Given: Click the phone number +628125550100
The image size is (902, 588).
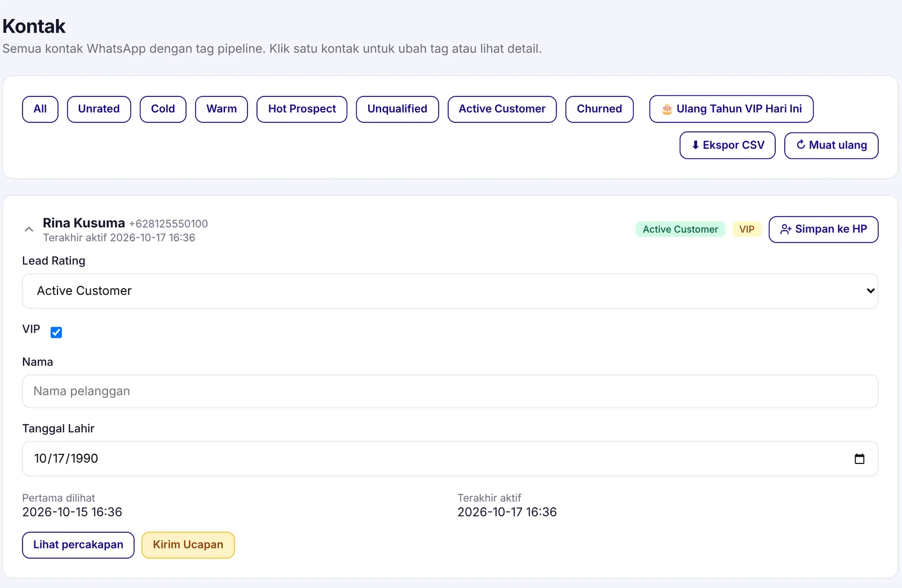Looking at the screenshot, I should 169,224.
